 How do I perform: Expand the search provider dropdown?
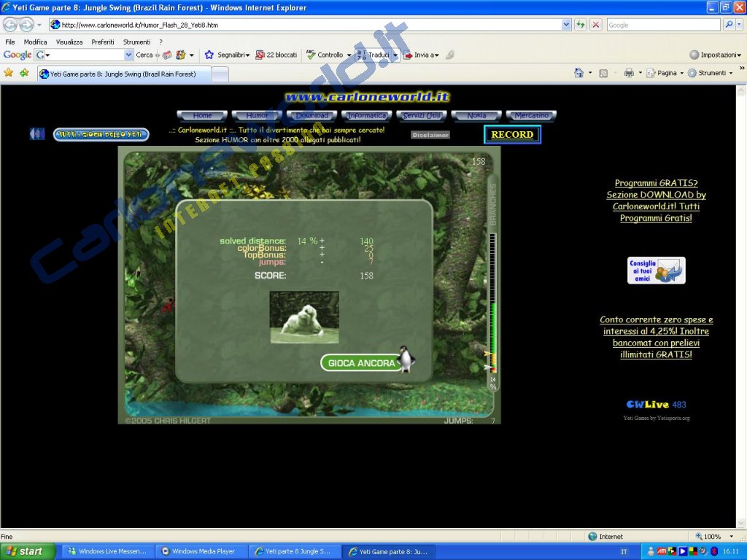point(739,25)
